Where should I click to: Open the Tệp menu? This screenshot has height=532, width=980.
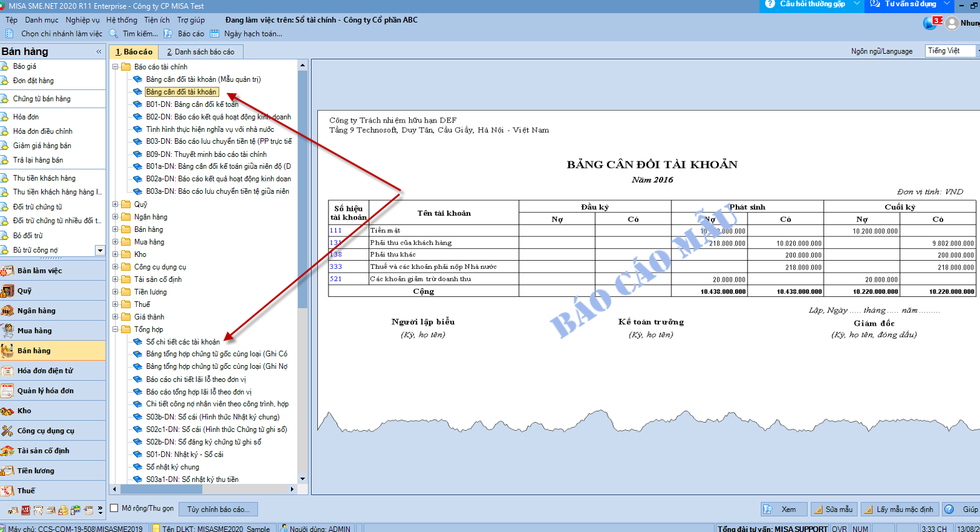[x=12, y=20]
